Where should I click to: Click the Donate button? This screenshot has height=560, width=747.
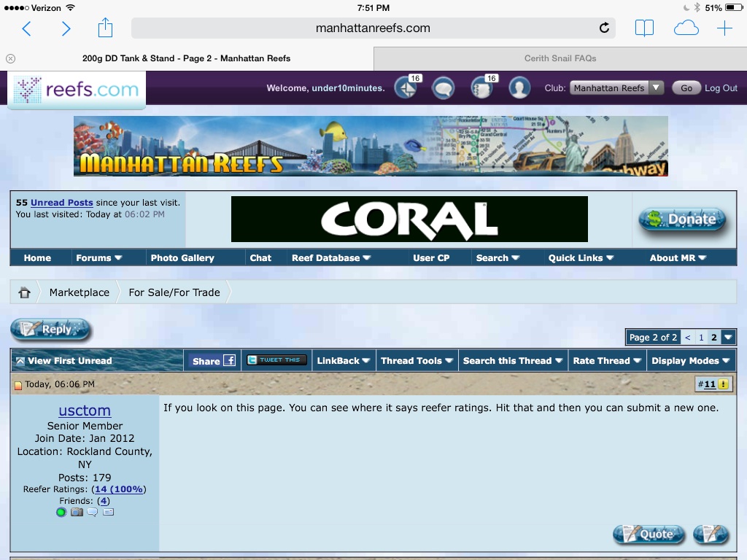point(682,219)
